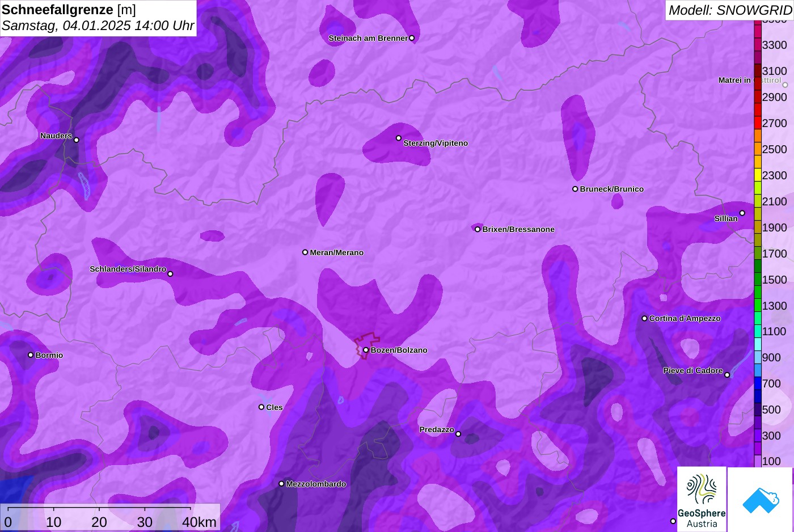
Task: Click the Steinach am Brenner label text
Action: coord(368,38)
